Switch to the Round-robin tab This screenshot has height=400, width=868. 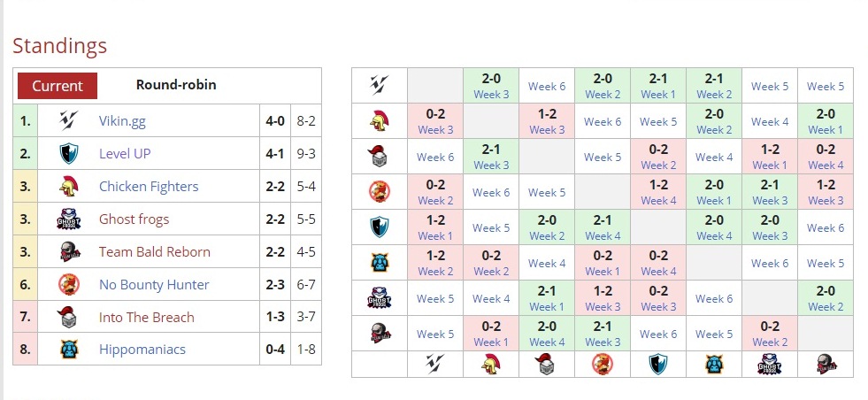point(176,86)
